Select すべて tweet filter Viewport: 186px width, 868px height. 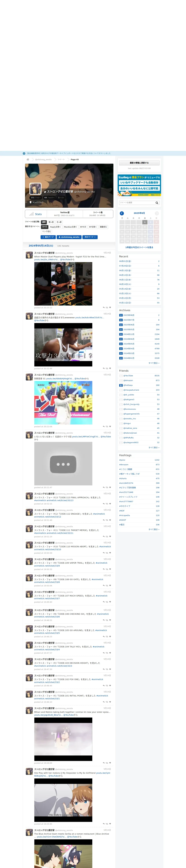point(45,227)
